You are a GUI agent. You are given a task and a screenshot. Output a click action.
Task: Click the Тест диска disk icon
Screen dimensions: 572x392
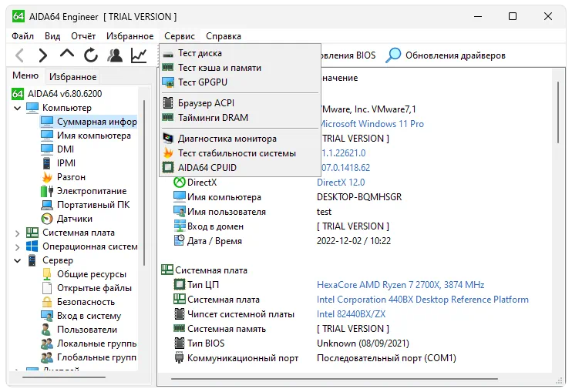coord(168,54)
